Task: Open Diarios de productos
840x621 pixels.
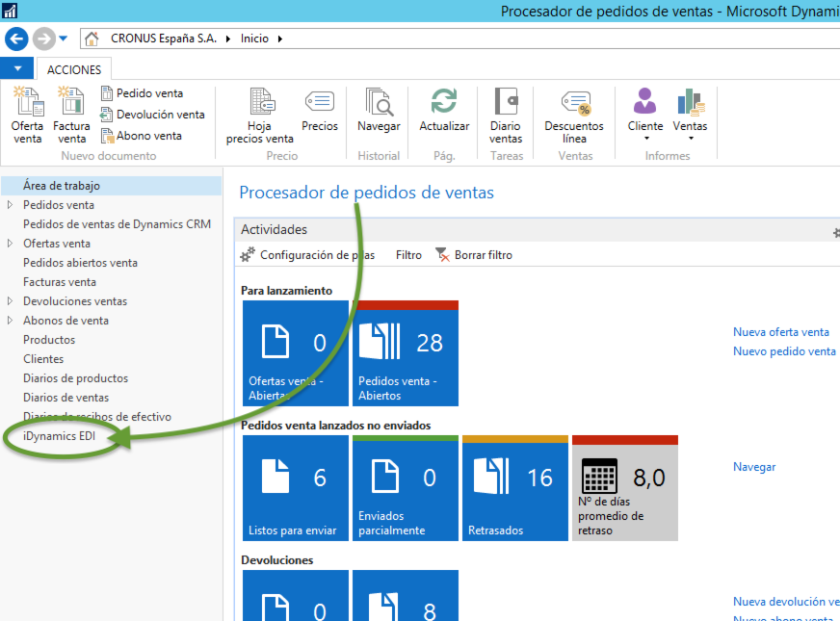Action: pos(75,378)
